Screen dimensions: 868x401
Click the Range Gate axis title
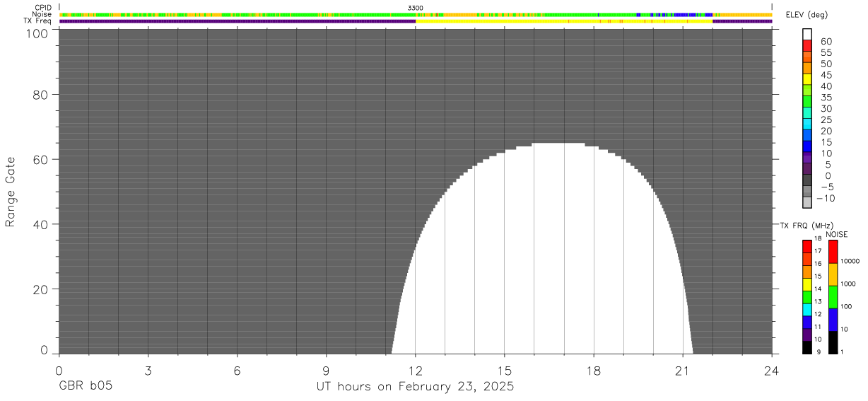[x=11, y=192]
